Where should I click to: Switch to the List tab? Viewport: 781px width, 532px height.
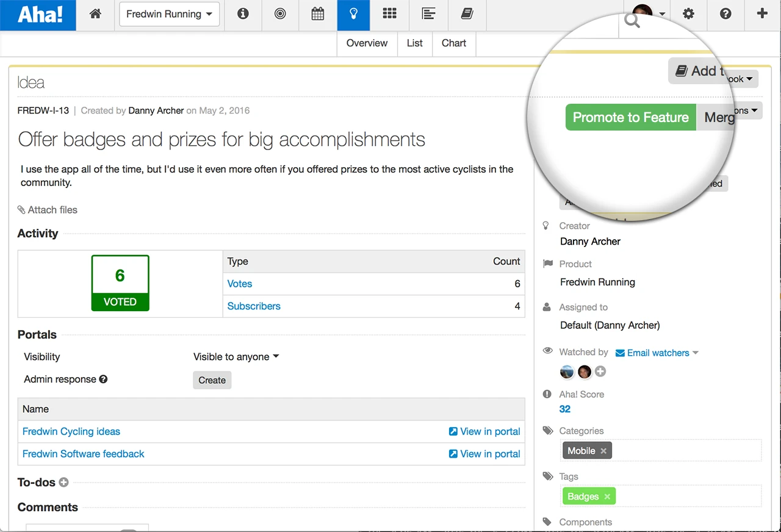pos(415,43)
